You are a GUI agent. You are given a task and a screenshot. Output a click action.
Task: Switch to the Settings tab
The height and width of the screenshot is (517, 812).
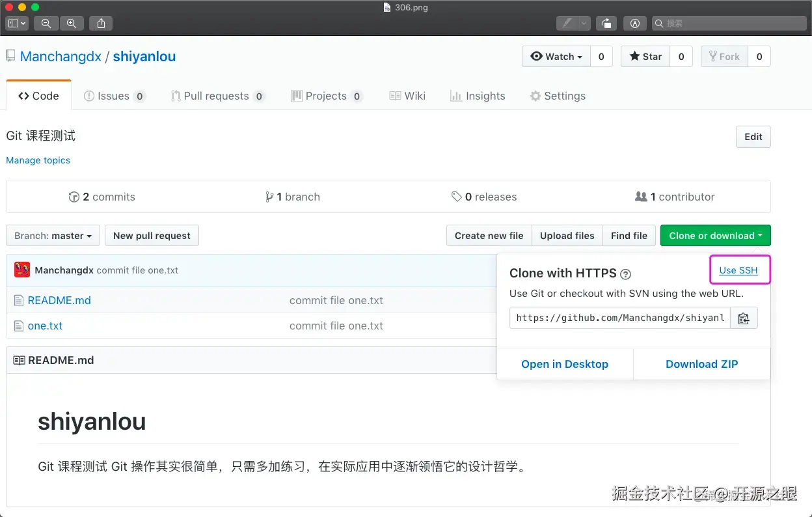(558, 96)
